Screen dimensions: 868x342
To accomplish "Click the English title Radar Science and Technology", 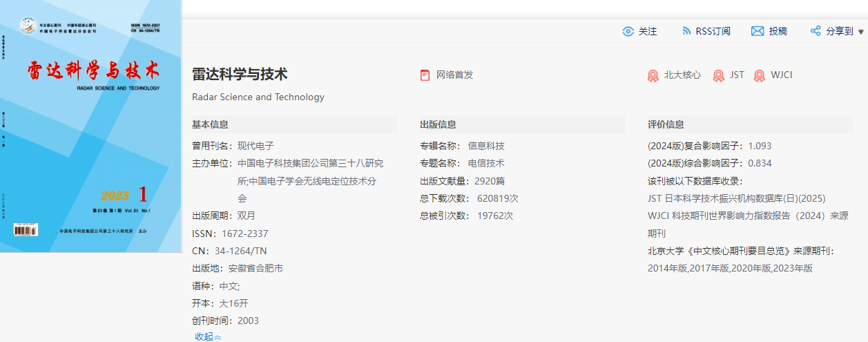I will [258, 97].
